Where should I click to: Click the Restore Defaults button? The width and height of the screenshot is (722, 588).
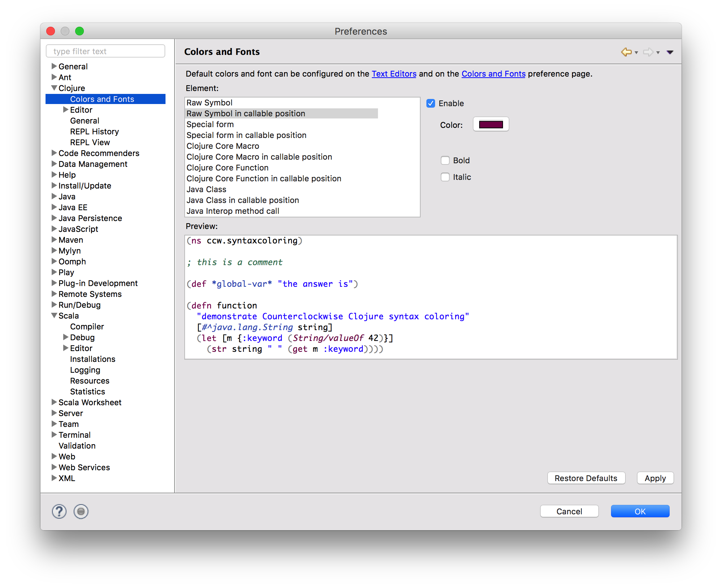tap(586, 478)
